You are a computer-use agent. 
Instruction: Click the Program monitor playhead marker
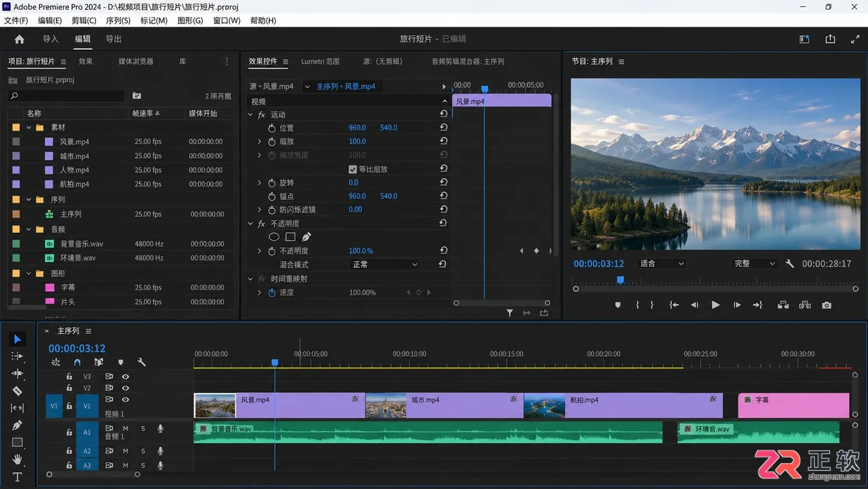620,280
